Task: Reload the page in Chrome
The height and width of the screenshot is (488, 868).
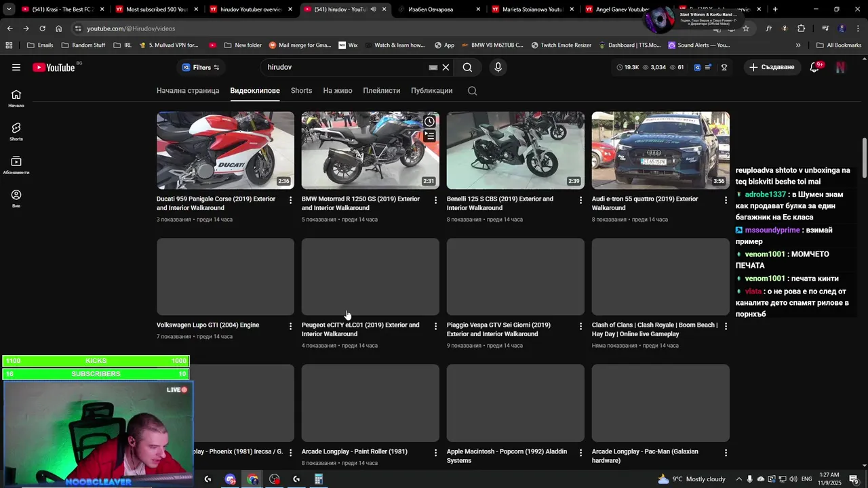Action: pyautogui.click(x=42, y=28)
